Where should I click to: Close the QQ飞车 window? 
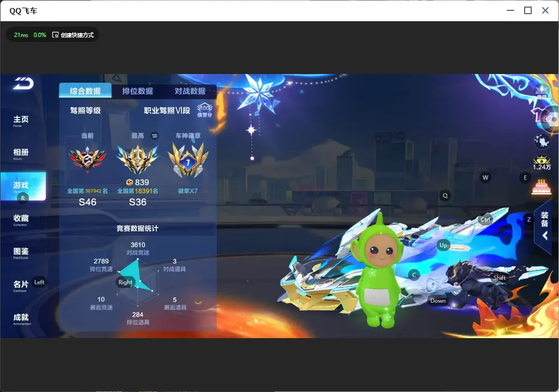(545, 11)
